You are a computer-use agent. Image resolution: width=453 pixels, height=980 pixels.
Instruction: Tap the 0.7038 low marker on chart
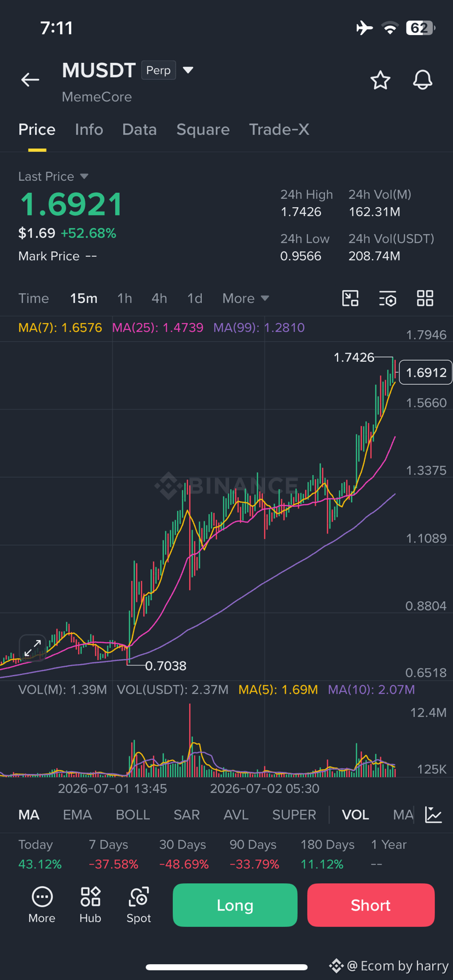pyautogui.click(x=166, y=666)
